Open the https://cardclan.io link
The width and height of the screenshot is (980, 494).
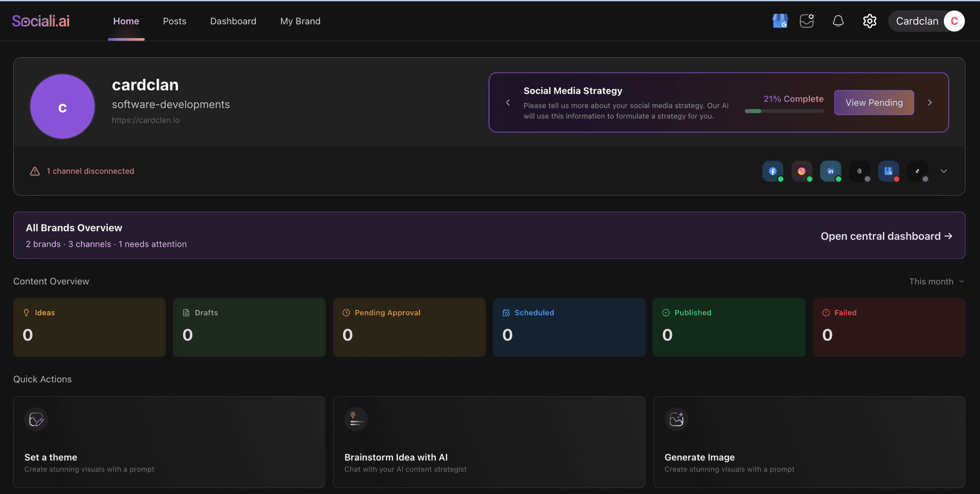pyautogui.click(x=146, y=120)
